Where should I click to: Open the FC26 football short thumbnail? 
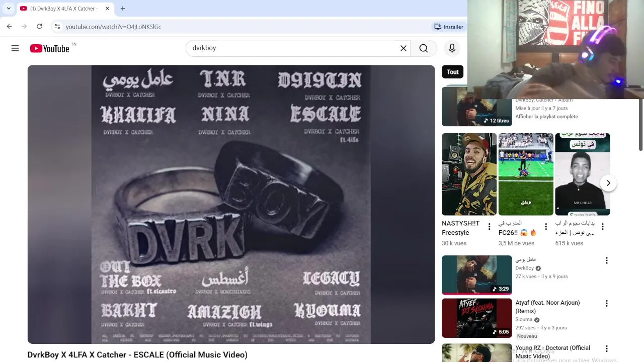pyautogui.click(x=526, y=174)
